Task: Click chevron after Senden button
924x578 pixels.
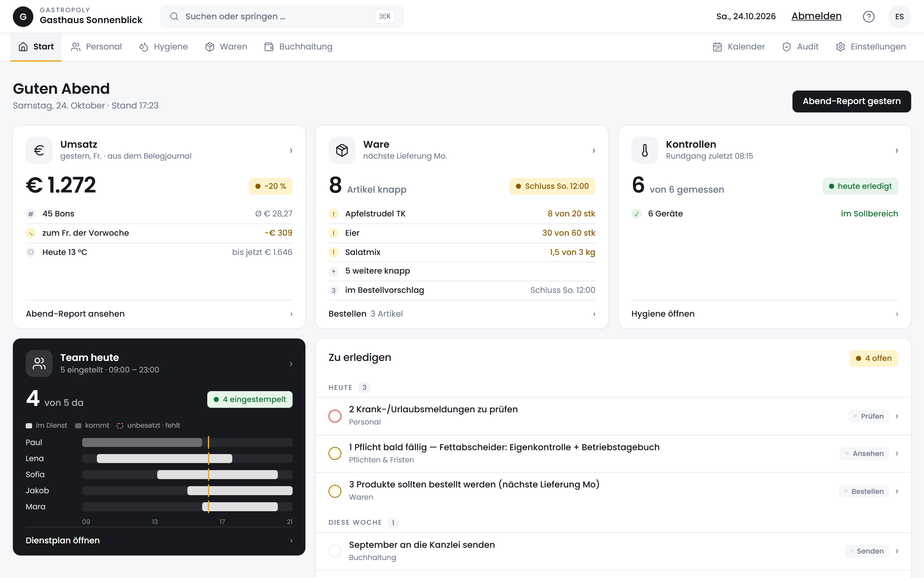Action: point(897,551)
